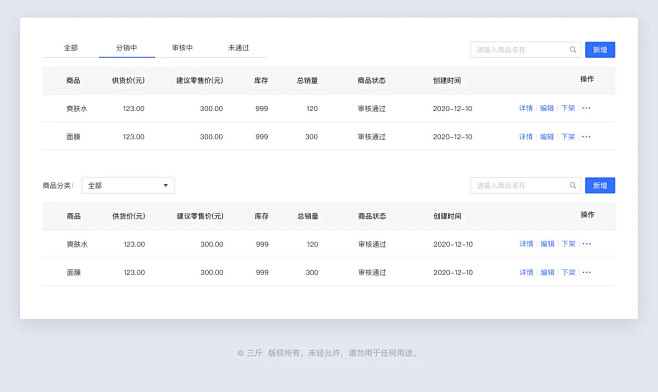This screenshot has height=392, width=658.
Task: Click 总销量 column header in upper table
Action: [307, 80]
